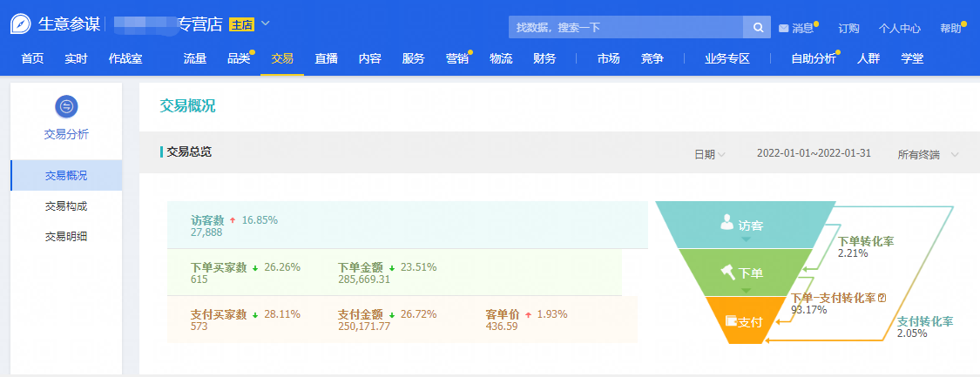Focus the 找数据，搜索一下 search field
The width and height of the screenshot is (980, 377).
[625, 28]
